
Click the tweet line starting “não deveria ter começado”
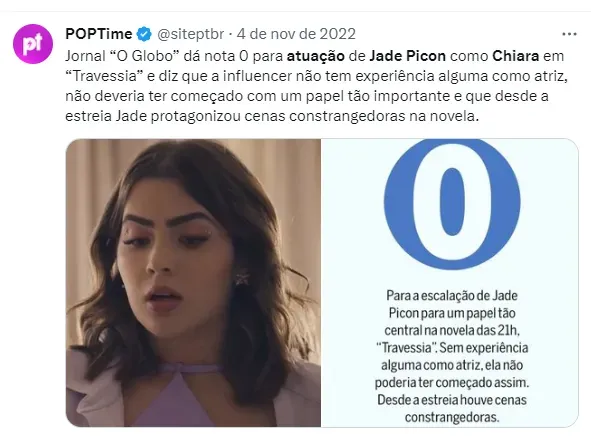[x=307, y=96]
